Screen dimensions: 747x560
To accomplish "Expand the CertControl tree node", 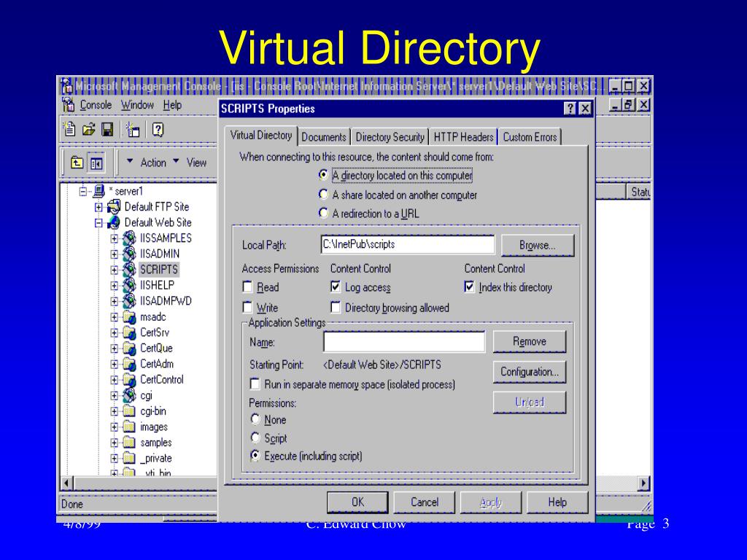I will (114, 380).
